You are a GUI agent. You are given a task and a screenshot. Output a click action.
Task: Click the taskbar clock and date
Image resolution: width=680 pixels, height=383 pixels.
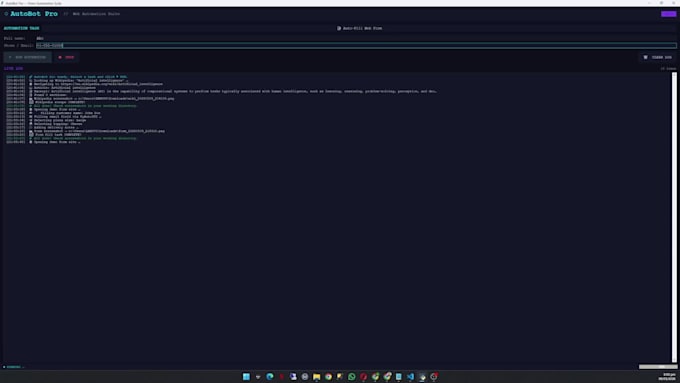coord(668,376)
